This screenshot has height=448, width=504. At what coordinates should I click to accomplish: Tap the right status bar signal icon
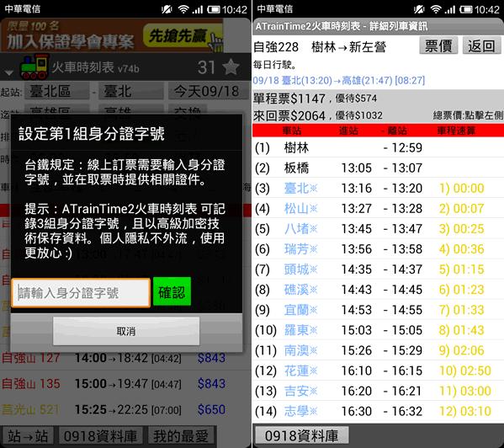point(450,9)
